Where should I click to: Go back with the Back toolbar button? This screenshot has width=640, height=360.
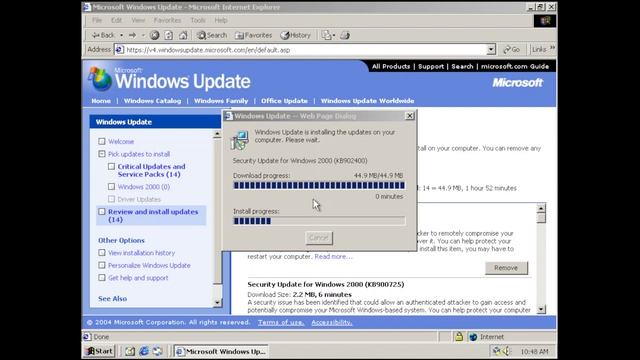[102, 36]
